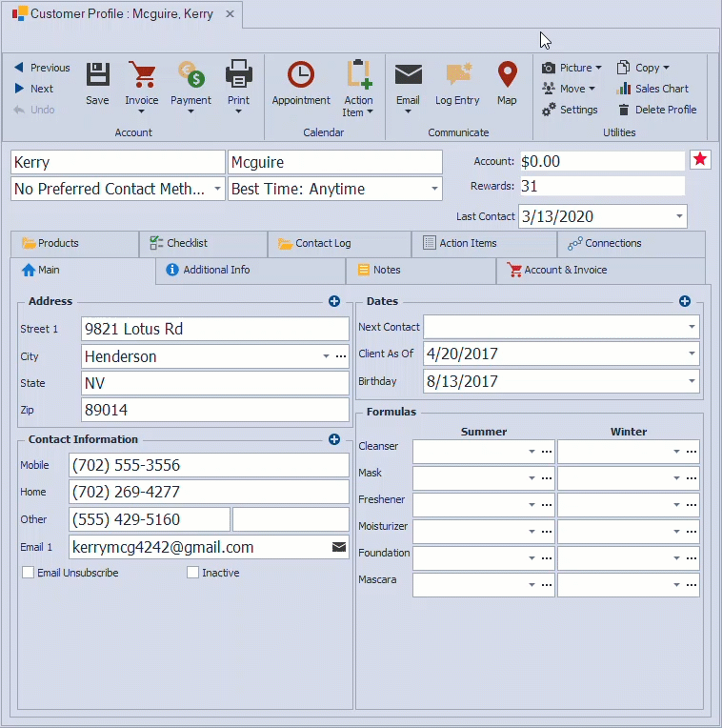Open the Next Contact date dropdown

click(x=692, y=327)
